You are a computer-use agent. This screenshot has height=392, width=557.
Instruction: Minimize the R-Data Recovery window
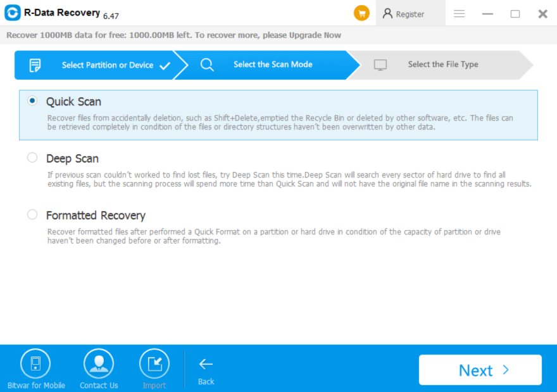487,14
